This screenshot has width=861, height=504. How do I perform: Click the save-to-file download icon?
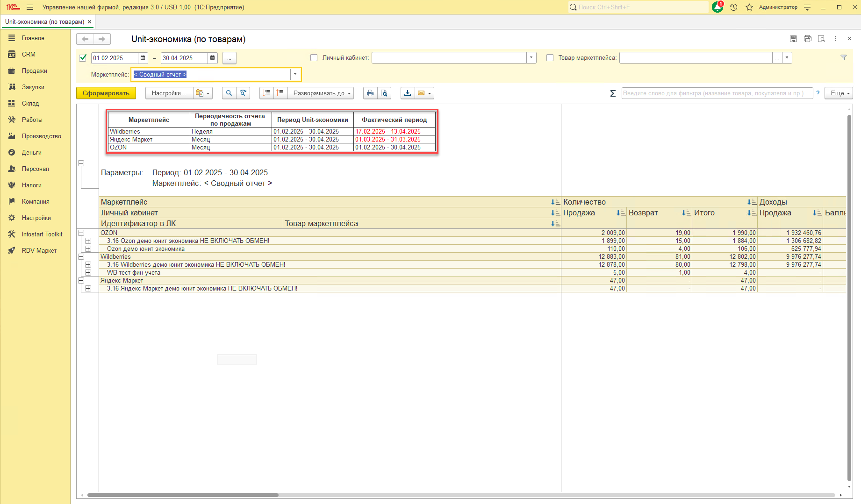pos(408,93)
